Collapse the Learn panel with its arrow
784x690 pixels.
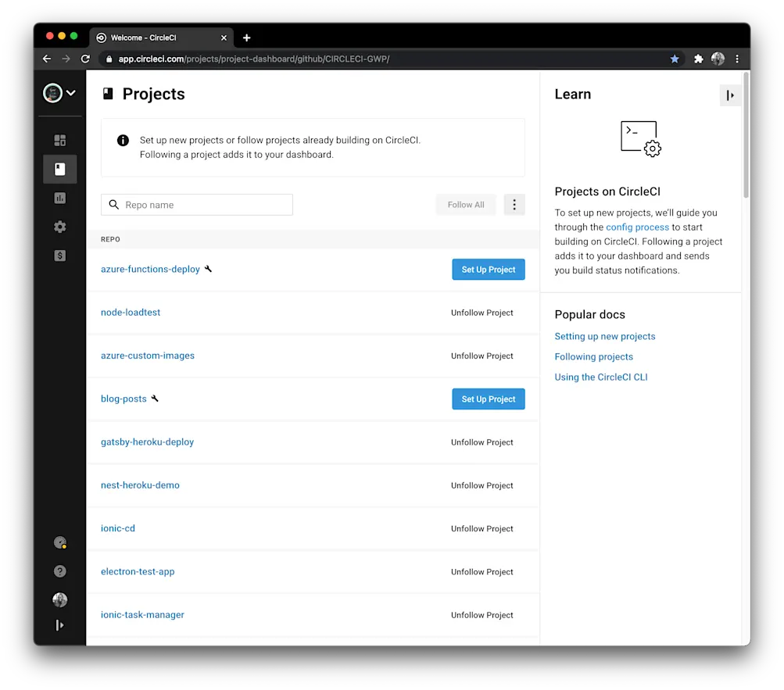coord(730,95)
